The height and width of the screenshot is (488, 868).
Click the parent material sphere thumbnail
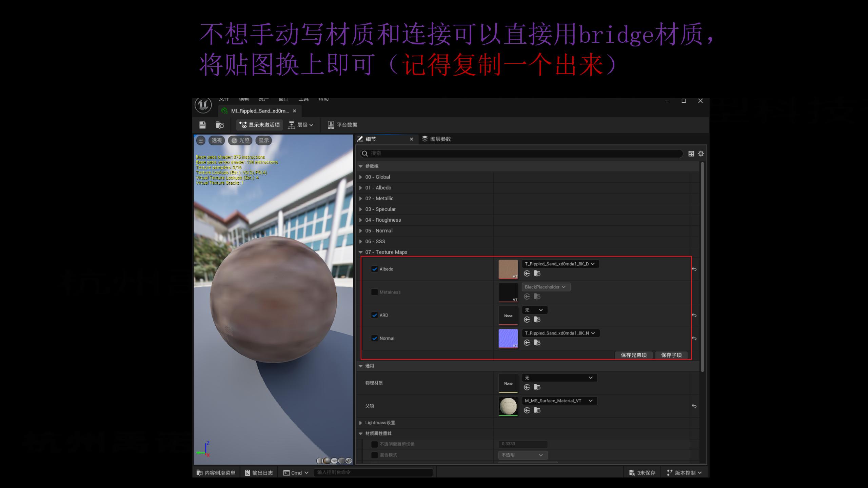pyautogui.click(x=508, y=406)
